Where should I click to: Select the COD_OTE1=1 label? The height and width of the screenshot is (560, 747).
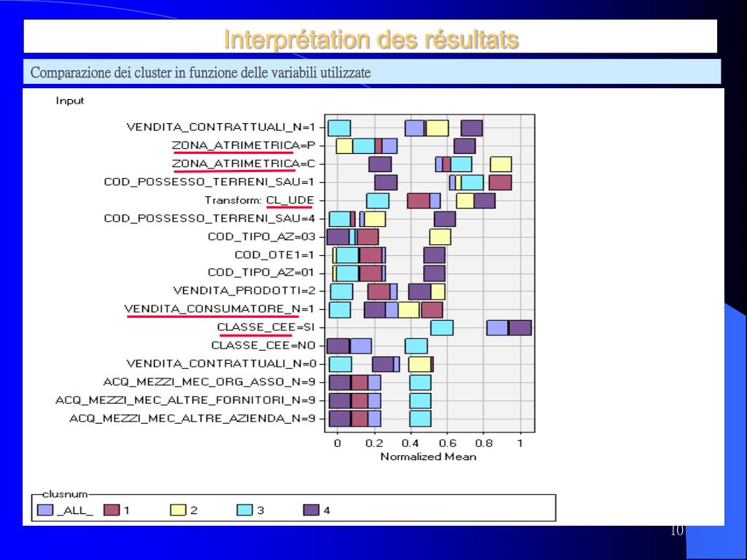point(274,254)
